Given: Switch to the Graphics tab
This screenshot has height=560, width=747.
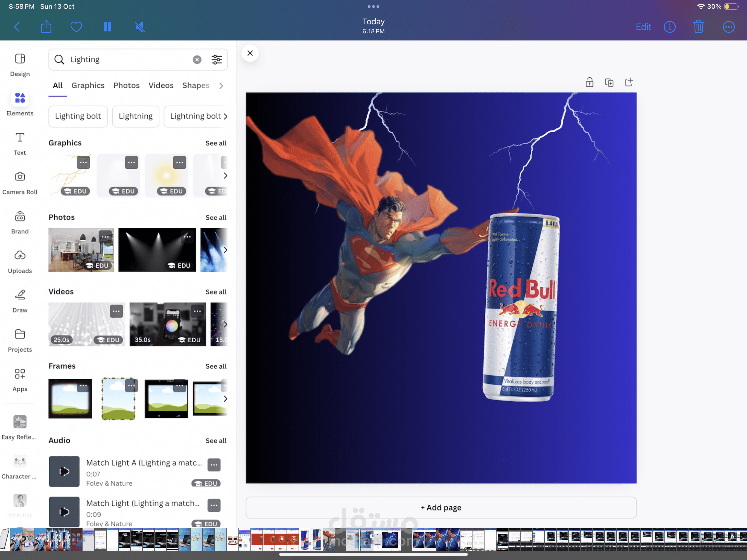Looking at the screenshot, I should click(x=88, y=86).
